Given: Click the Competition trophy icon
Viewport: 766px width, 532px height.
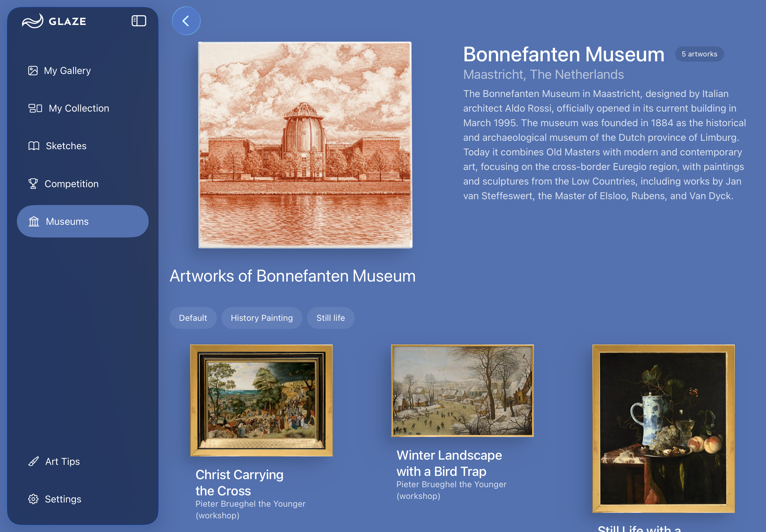Looking at the screenshot, I should point(33,184).
